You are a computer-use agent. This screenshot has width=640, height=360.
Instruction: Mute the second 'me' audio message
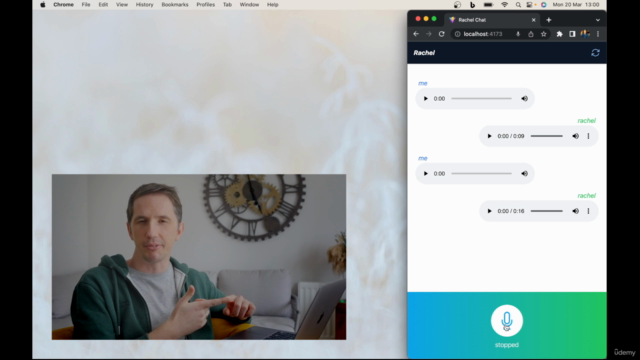pos(524,173)
